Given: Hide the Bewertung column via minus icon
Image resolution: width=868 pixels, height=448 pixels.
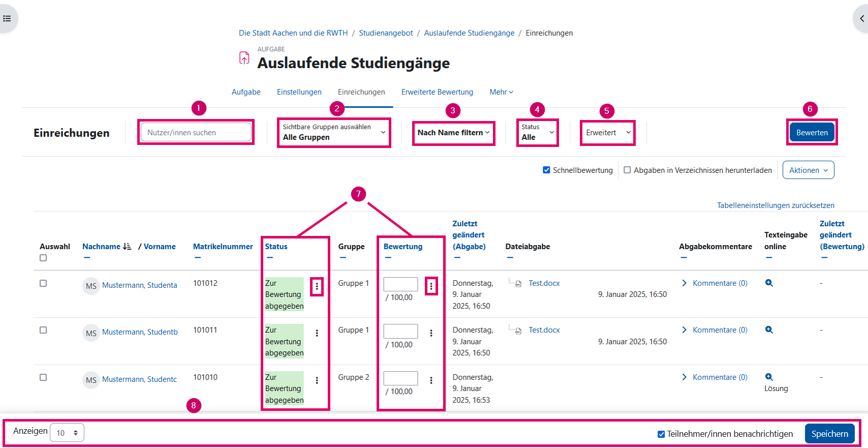Looking at the screenshot, I should click(x=388, y=257).
